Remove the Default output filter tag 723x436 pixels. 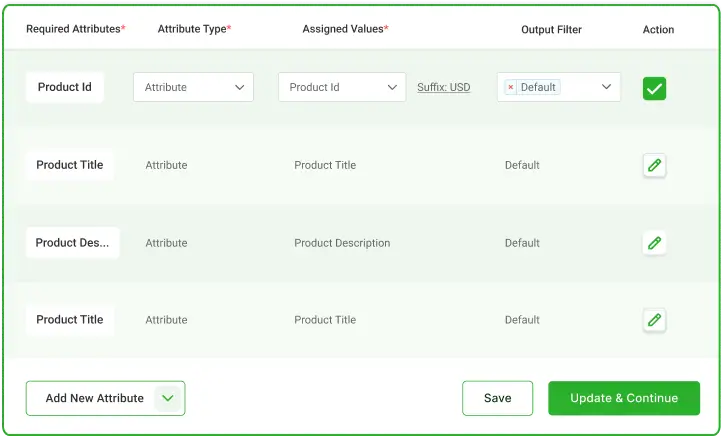(x=511, y=88)
